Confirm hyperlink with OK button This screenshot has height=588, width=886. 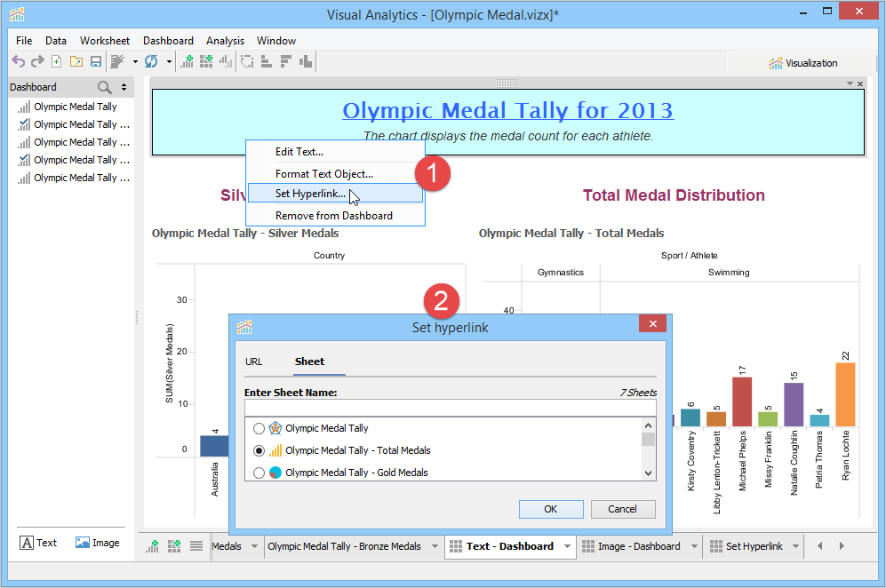coord(551,509)
